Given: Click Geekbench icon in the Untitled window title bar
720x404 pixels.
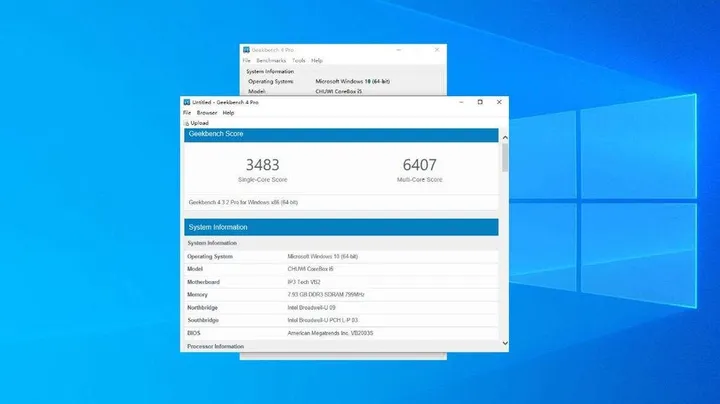Looking at the screenshot, I should (x=186, y=102).
